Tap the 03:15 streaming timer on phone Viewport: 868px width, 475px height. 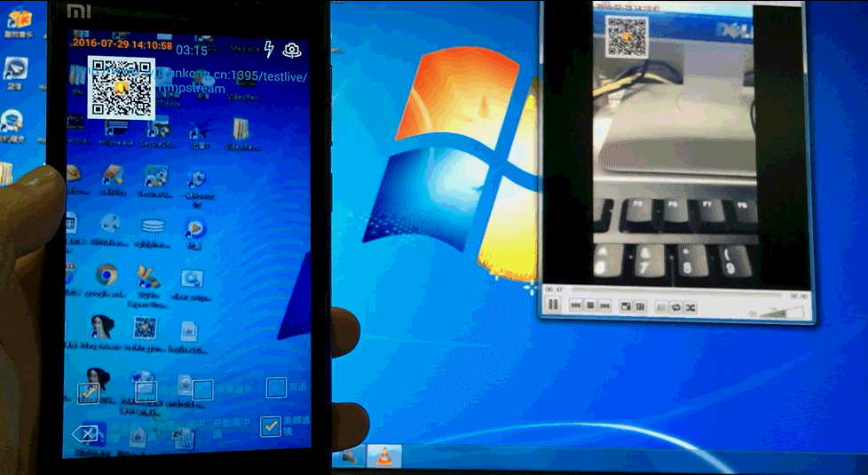tap(192, 51)
